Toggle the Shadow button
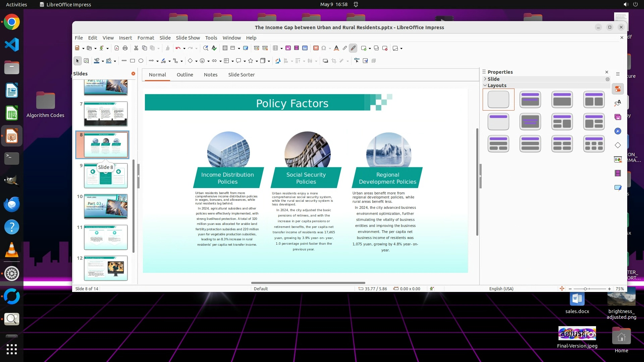This screenshot has width=644, height=362. coord(325,61)
